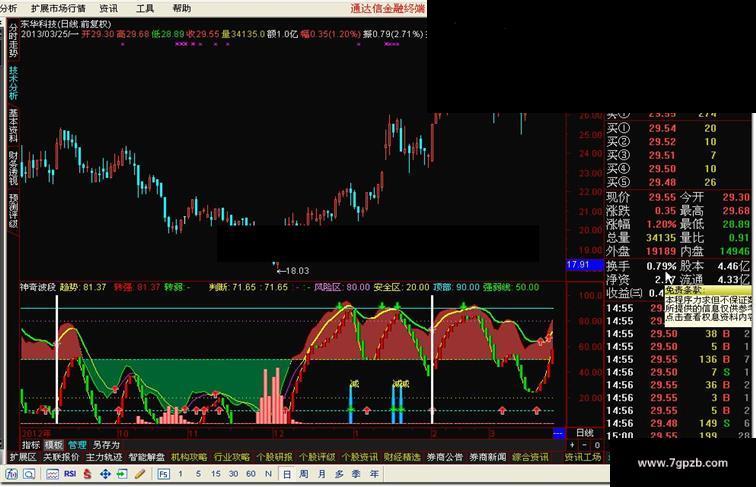The width and height of the screenshot is (756, 487).
Task: Click the blue scroll marker at timeline end
Action: click(x=558, y=433)
